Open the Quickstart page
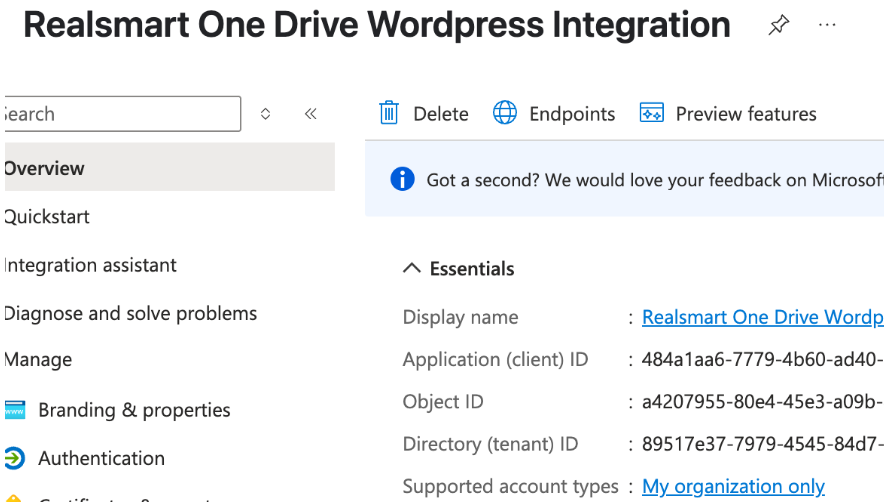 47,217
